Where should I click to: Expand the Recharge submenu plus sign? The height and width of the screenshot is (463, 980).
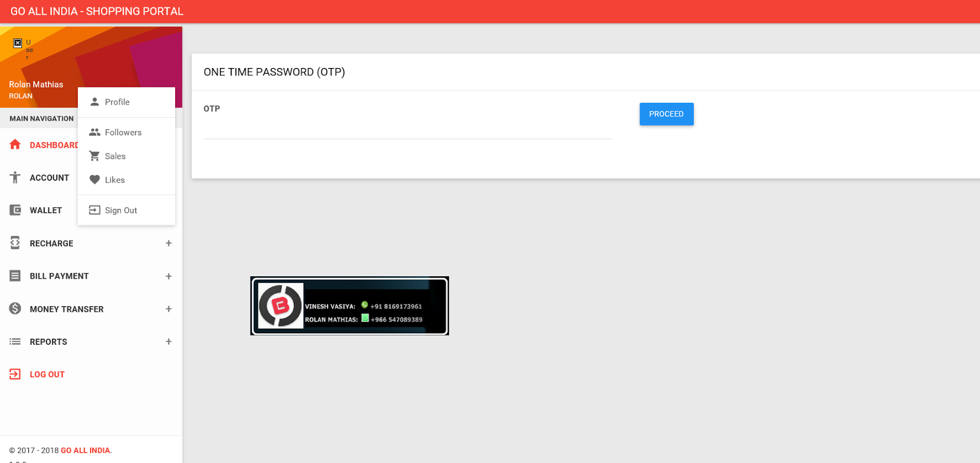pyautogui.click(x=168, y=243)
